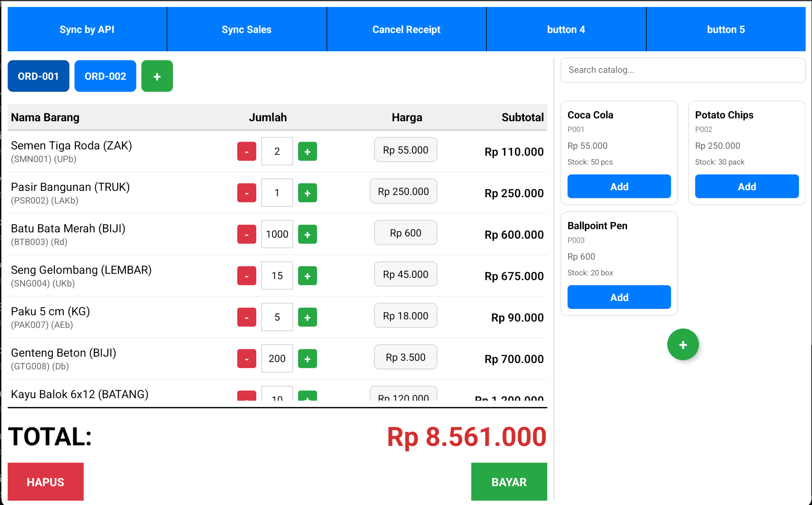Click the floating green plus button in catalog
The height and width of the screenshot is (505, 812).
[x=683, y=344]
